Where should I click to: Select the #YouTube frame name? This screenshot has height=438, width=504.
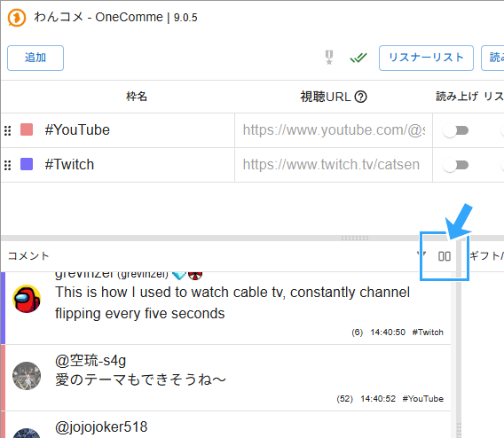pos(77,130)
